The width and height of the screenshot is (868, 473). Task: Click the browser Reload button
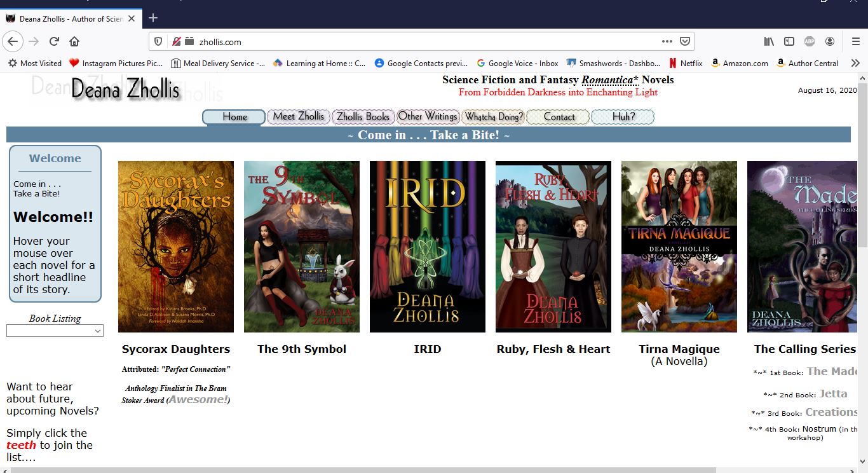tap(54, 42)
